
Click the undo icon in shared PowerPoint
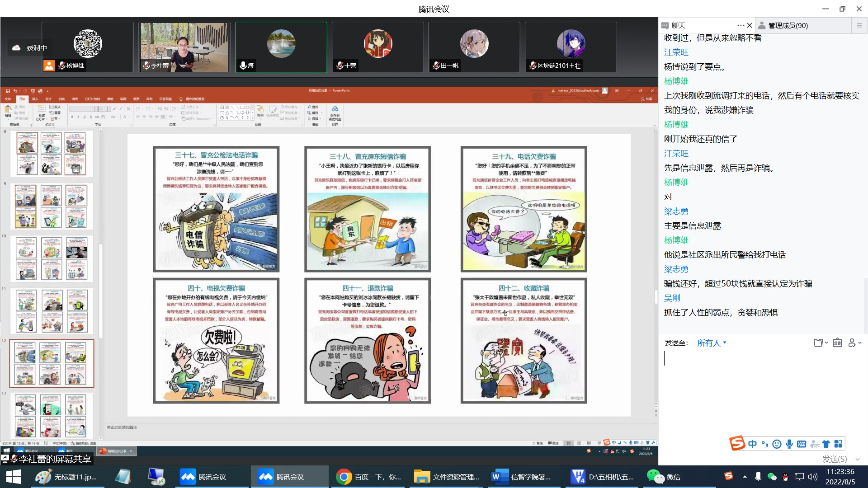(15, 91)
